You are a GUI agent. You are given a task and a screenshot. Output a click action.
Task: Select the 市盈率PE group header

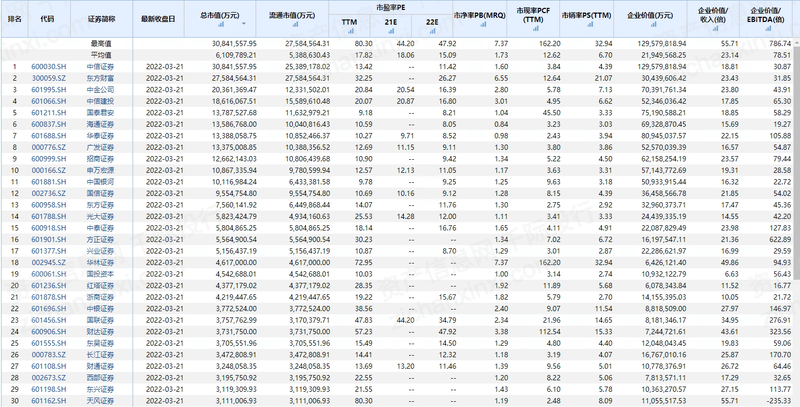pos(390,7)
